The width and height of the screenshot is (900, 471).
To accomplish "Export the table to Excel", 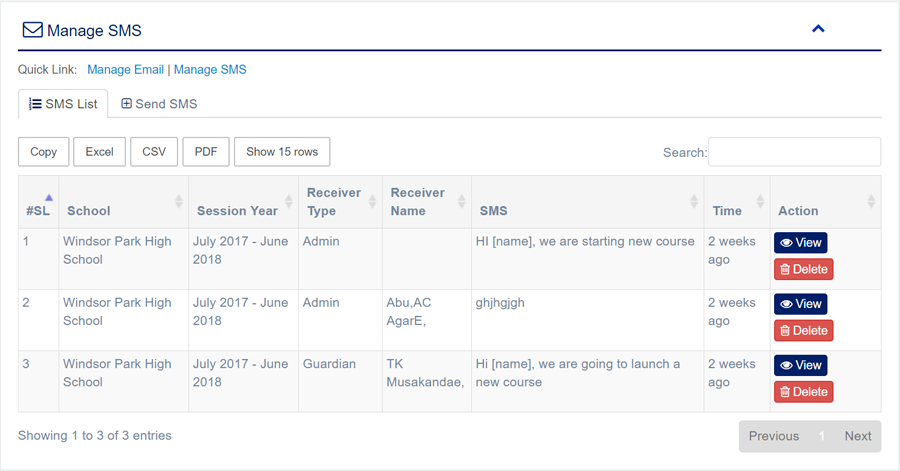I will (99, 152).
